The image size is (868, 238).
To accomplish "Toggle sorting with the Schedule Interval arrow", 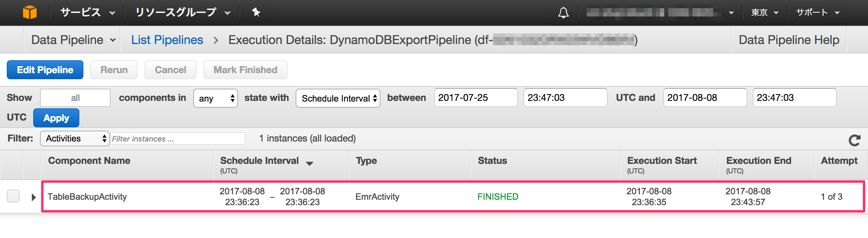I will click(310, 163).
